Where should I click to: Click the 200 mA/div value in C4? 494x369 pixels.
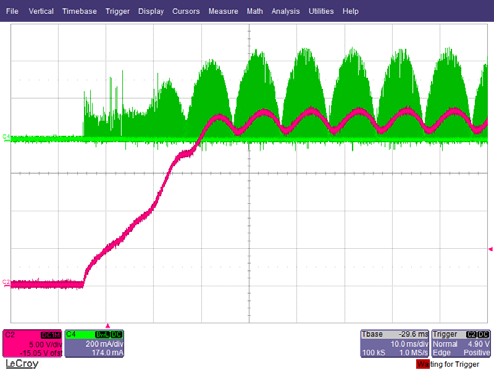pyautogui.click(x=104, y=344)
